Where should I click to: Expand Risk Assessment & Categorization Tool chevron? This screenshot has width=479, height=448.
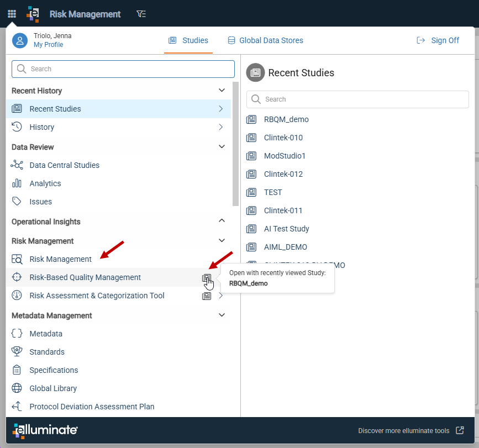point(221,296)
